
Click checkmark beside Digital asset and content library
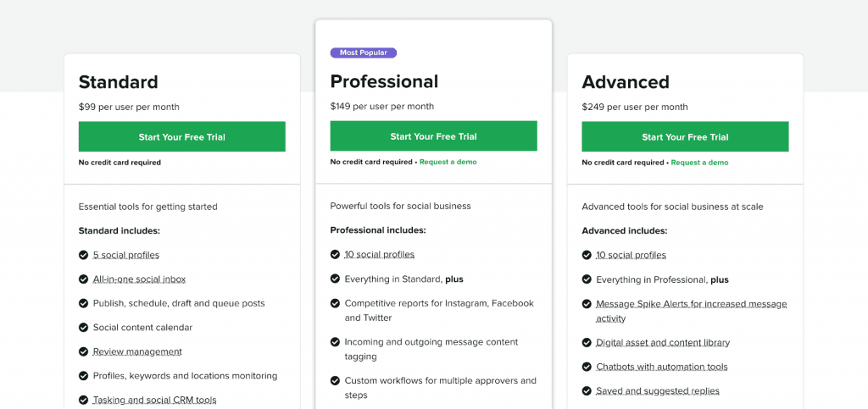[587, 342]
